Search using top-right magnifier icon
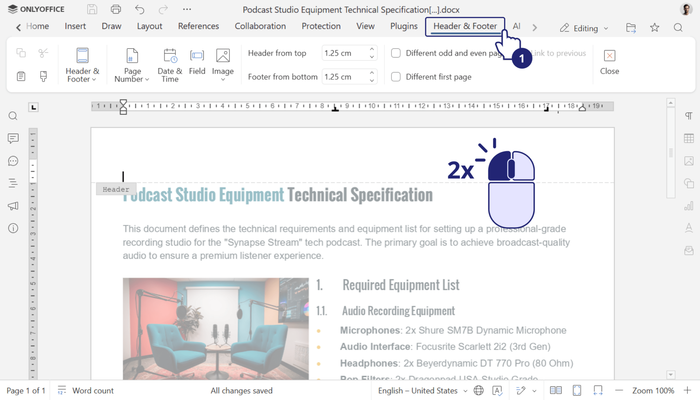 coord(678,28)
